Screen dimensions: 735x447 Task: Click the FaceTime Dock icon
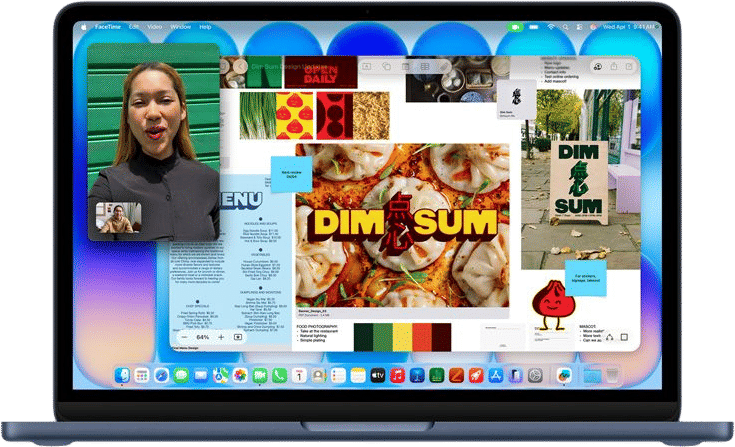coord(260,375)
